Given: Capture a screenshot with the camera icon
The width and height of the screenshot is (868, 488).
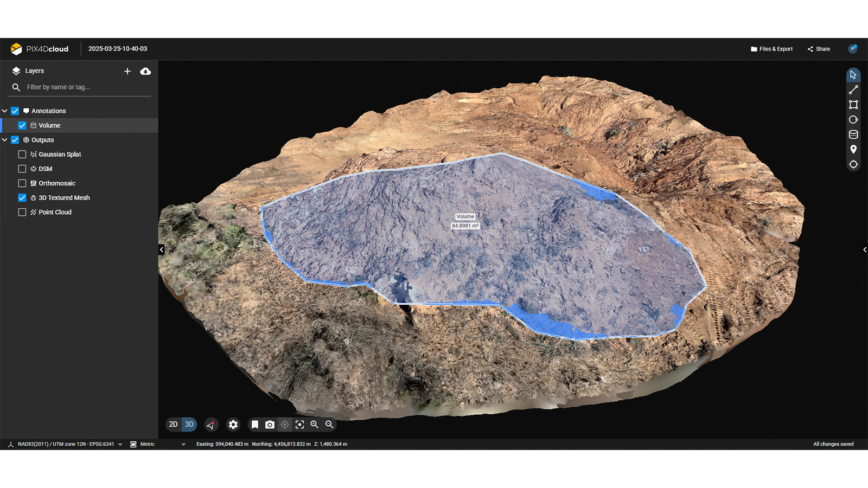Looking at the screenshot, I should 270,425.
